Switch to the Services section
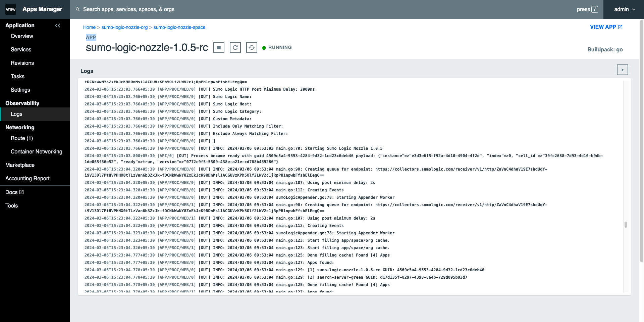 click(21, 49)
